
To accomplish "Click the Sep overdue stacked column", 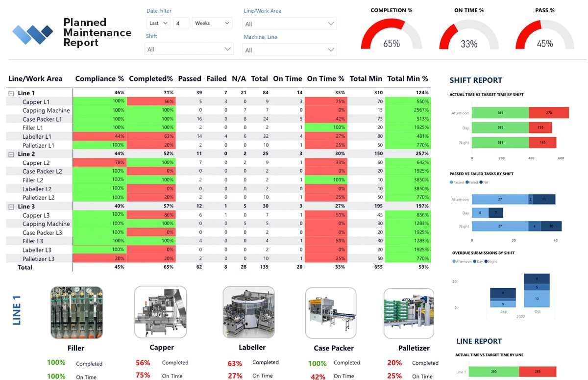I will (503, 298).
